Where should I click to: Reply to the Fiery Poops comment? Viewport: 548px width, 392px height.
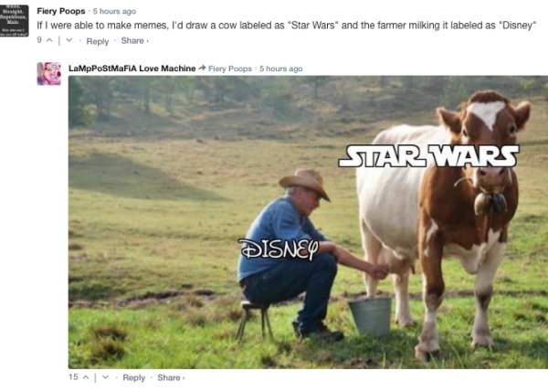(98, 41)
